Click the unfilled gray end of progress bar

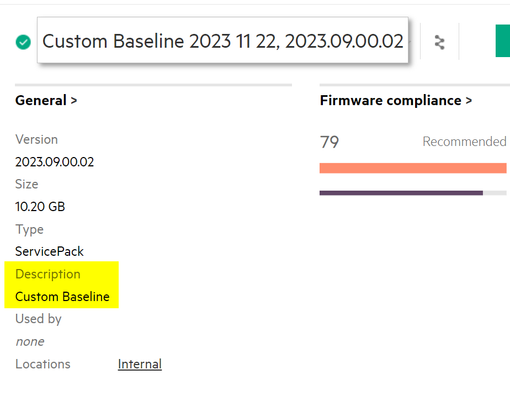(x=495, y=193)
